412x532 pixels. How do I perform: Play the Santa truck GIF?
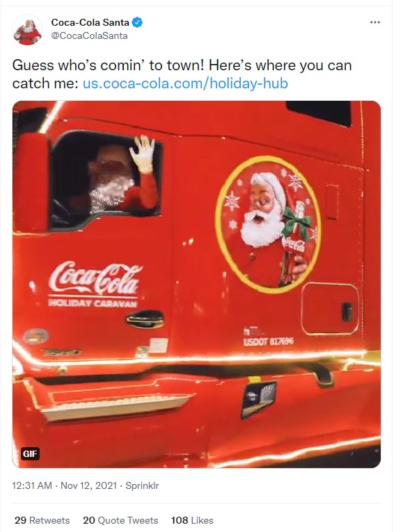pos(196,284)
